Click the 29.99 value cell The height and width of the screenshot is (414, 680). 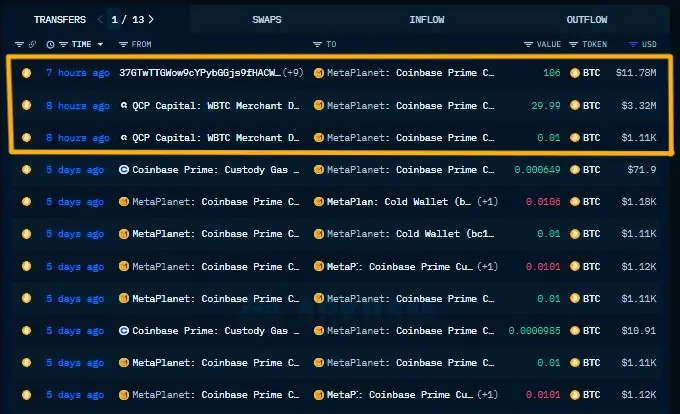pyautogui.click(x=546, y=106)
